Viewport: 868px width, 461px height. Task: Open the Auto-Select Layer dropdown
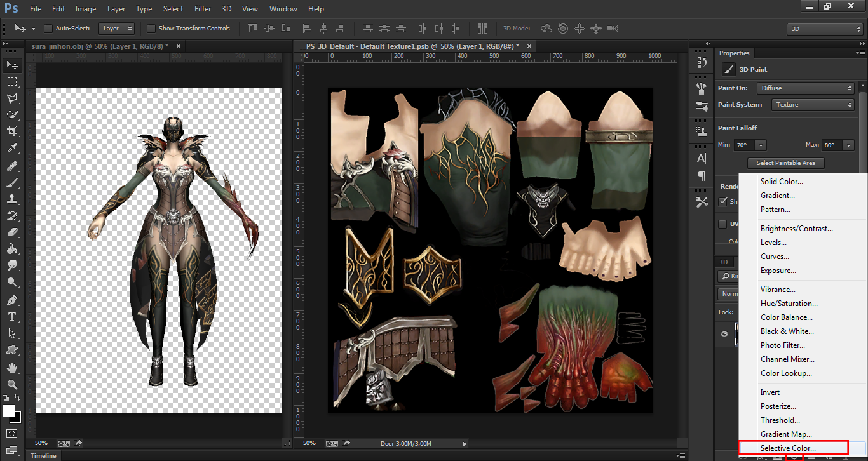pyautogui.click(x=117, y=29)
